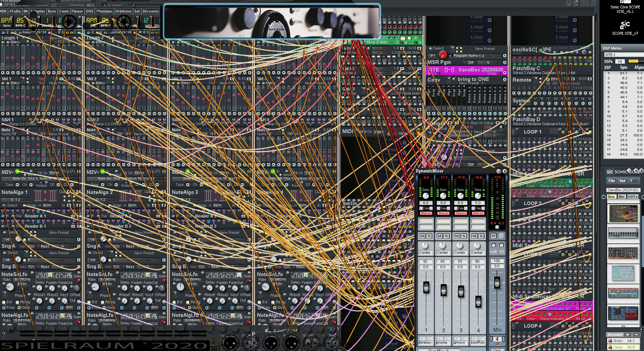Image resolution: width=644 pixels, height=351 pixels.
Task: Click the PatchBay C module label
Action: tap(526, 68)
